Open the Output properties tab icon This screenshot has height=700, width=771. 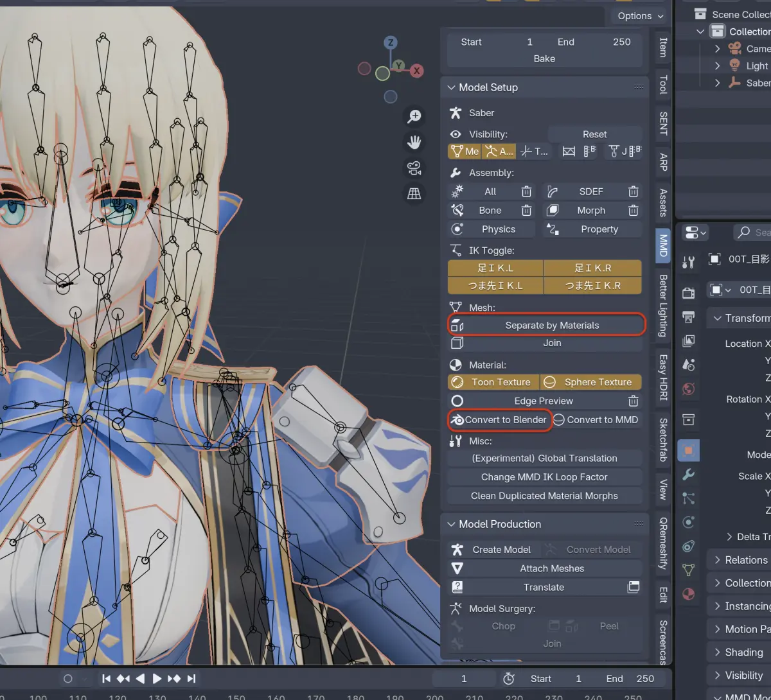tap(688, 317)
